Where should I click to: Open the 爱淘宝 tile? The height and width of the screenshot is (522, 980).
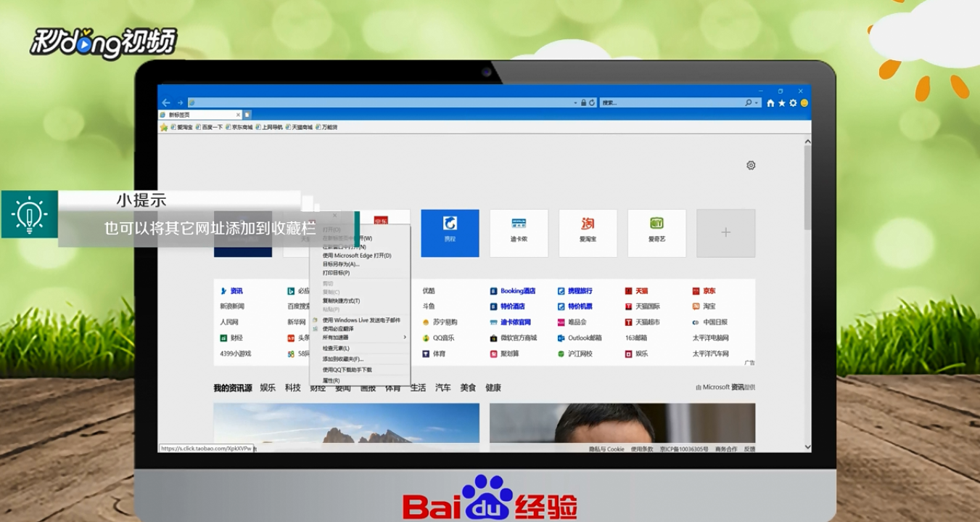coord(588,233)
